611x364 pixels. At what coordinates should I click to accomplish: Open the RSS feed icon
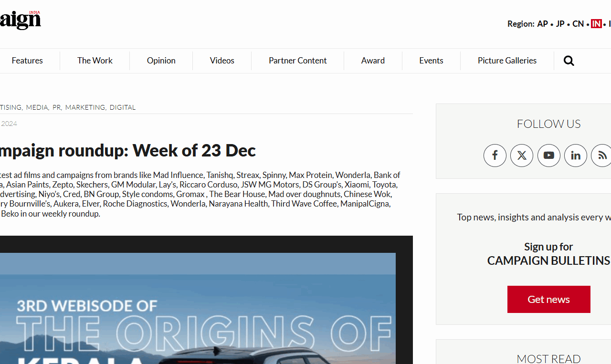(x=602, y=156)
